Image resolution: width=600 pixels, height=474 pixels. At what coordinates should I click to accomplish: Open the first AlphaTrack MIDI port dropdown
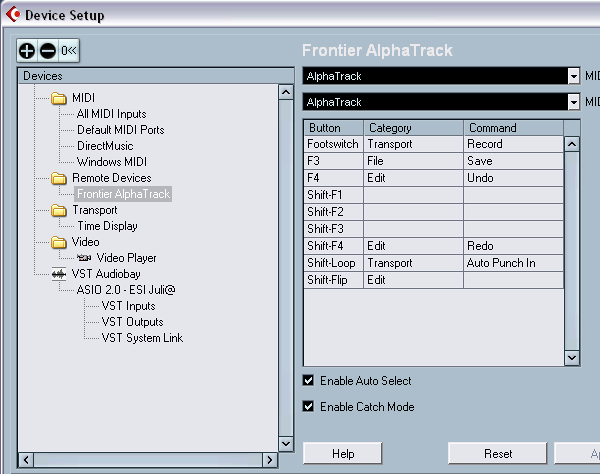click(x=573, y=76)
